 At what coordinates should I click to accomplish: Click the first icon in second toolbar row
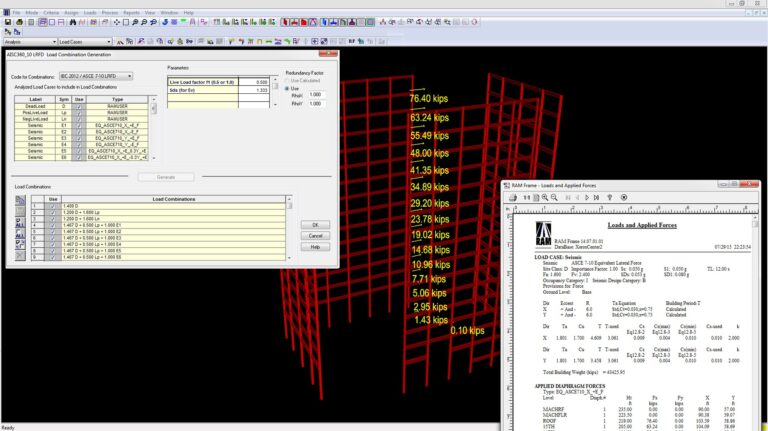8,32
